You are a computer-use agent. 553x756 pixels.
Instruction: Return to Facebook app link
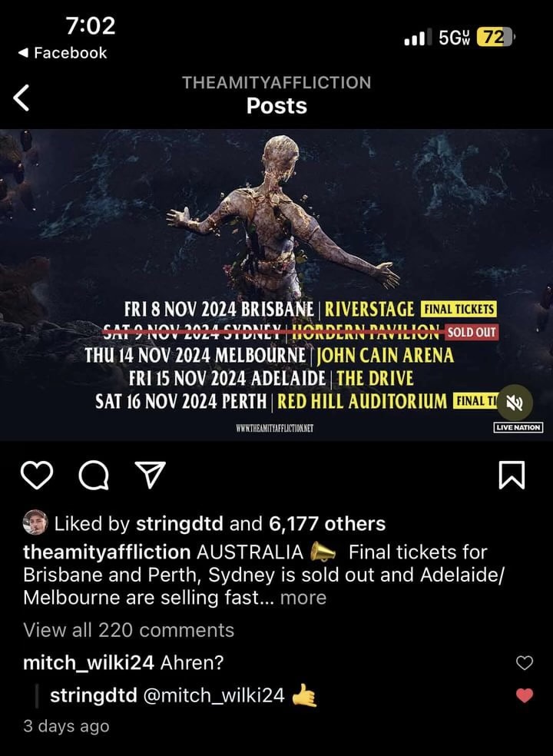63,52
